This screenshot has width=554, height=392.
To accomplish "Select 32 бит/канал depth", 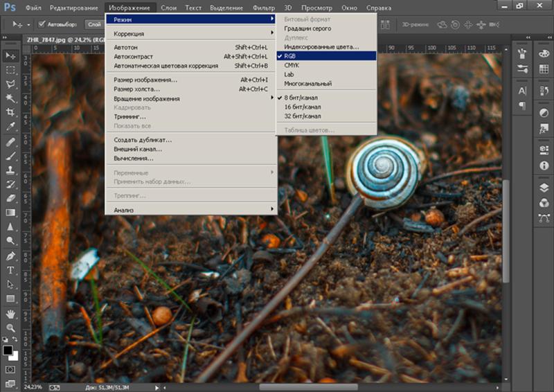I will tap(326, 116).
